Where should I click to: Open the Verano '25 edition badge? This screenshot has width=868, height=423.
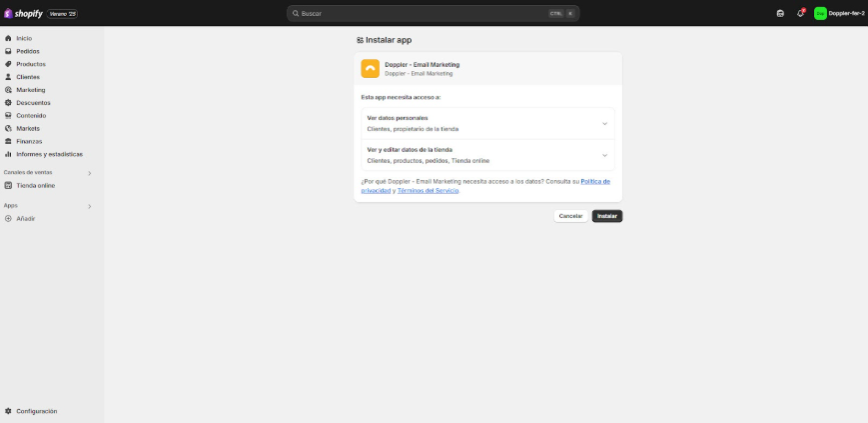coord(62,14)
